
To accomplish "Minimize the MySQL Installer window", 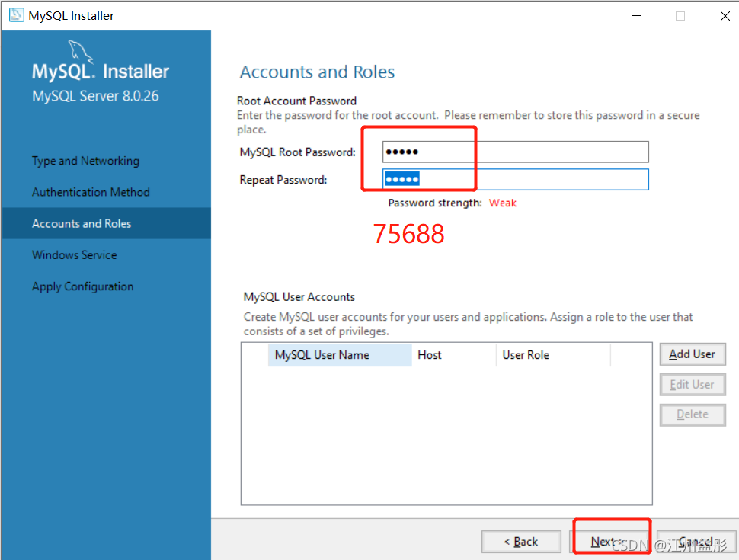I will 636,15.
